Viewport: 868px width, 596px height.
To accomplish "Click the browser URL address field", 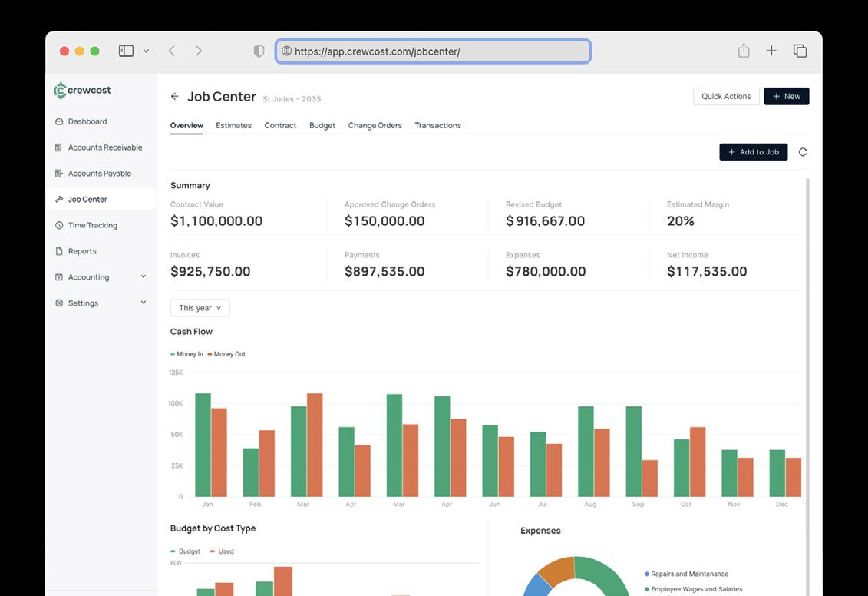I will coord(433,51).
